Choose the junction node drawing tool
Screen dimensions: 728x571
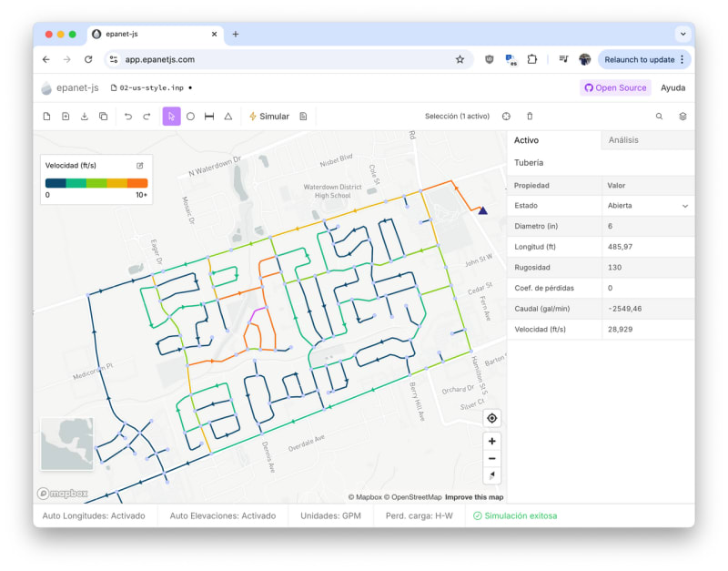click(x=190, y=117)
